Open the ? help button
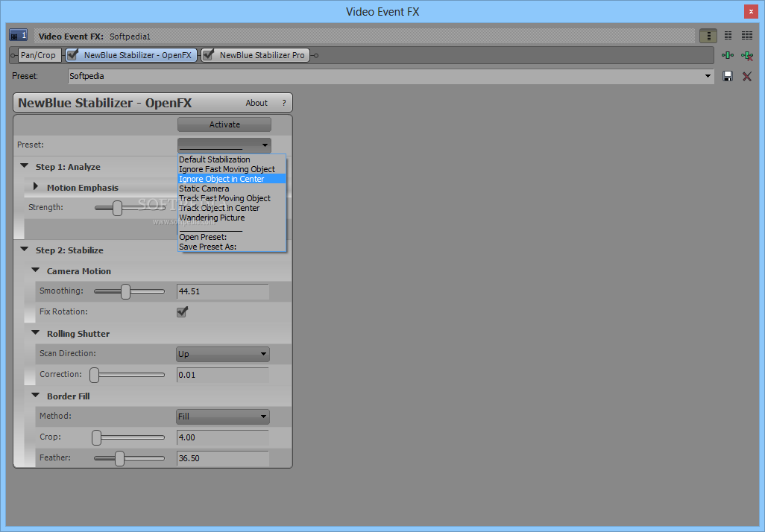The height and width of the screenshot is (532, 765). pyautogui.click(x=284, y=103)
